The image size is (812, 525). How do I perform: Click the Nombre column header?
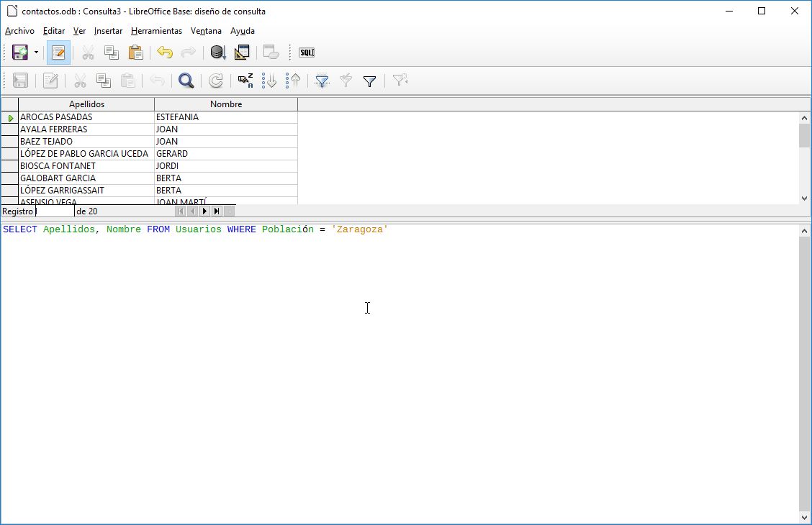[226, 104]
